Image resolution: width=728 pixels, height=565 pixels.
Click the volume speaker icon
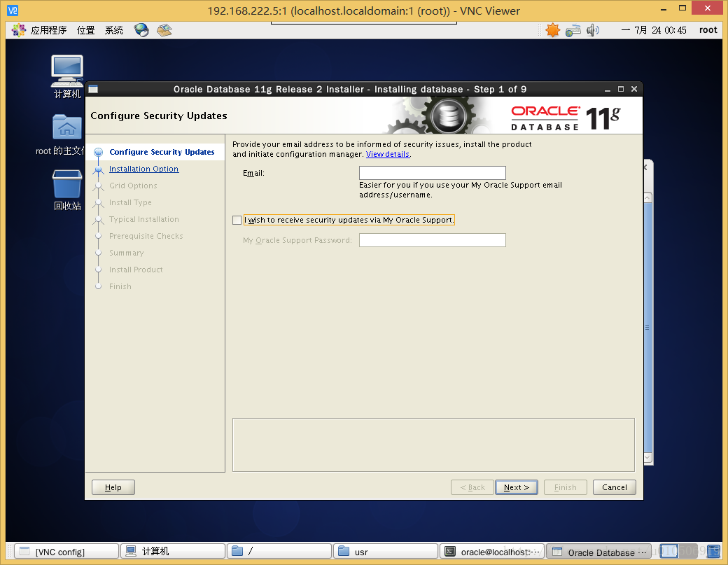click(592, 30)
